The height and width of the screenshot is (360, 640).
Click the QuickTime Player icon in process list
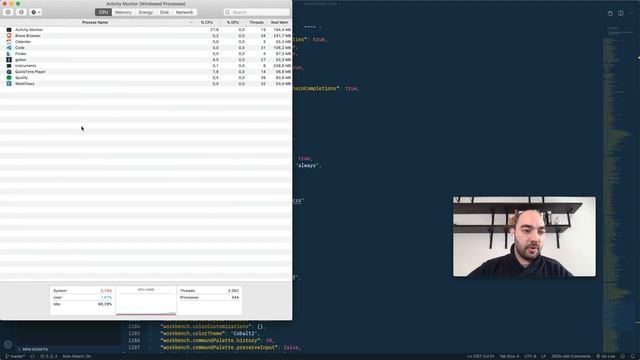9,71
